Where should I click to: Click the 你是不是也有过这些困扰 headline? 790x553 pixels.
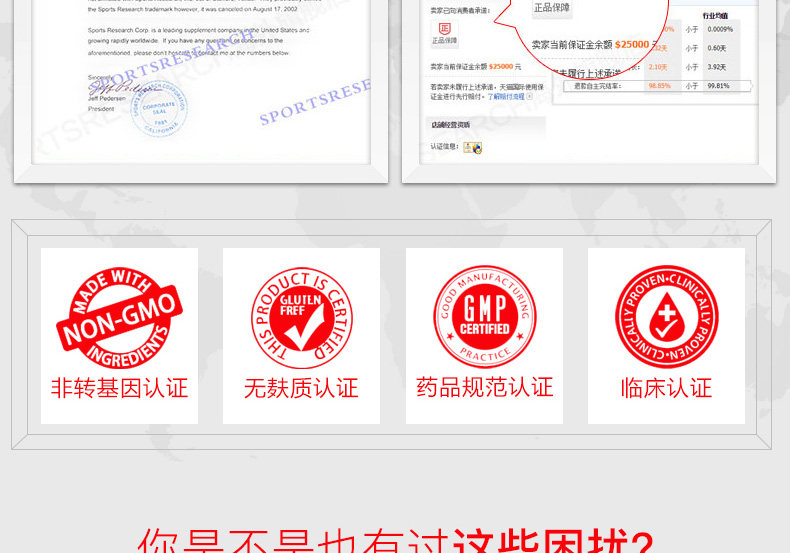[x=395, y=541]
